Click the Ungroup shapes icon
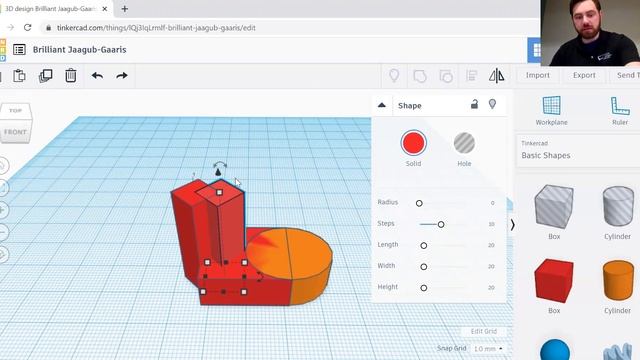 [446, 76]
